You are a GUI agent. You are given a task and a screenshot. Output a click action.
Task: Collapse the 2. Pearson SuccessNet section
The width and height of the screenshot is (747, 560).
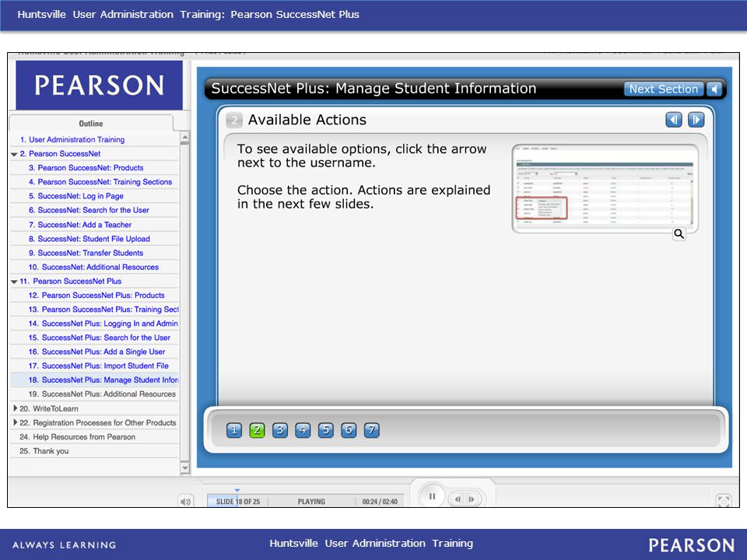pos(14,154)
